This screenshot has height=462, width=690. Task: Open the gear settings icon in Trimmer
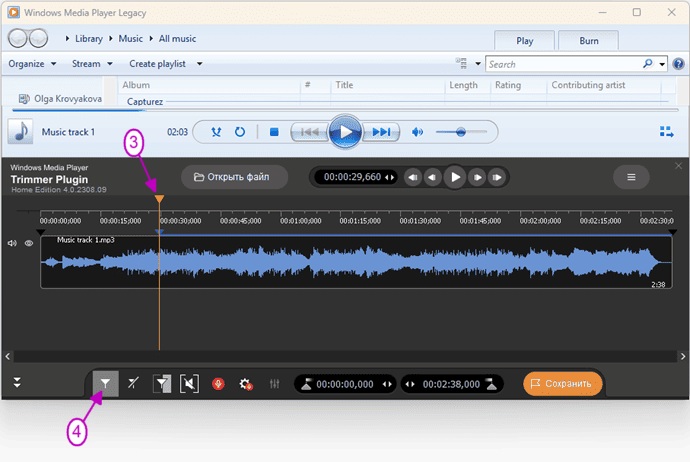[246, 384]
